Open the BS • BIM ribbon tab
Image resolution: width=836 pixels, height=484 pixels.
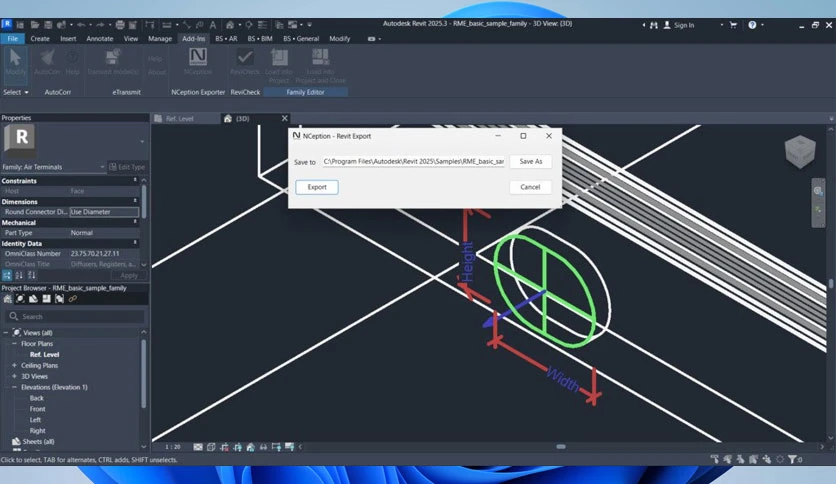click(x=260, y=38)
